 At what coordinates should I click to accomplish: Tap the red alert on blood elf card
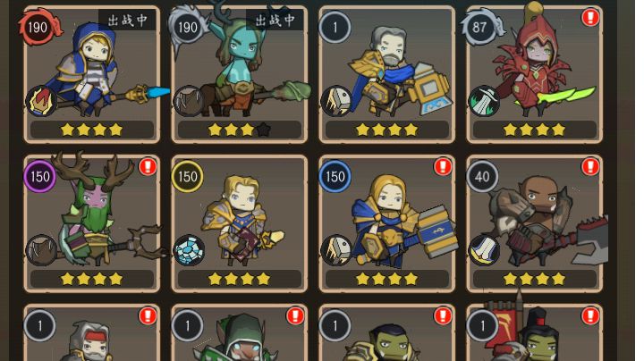click(590, 17)
